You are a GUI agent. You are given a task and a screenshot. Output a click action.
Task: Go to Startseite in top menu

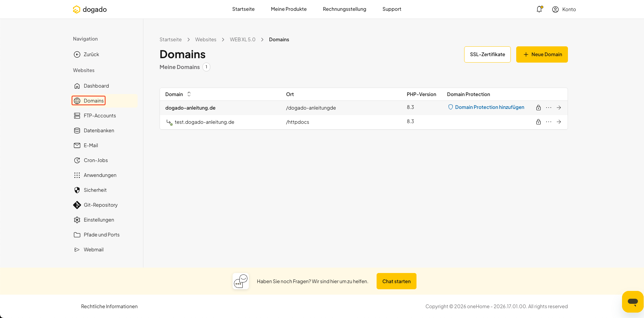(x=243, y=9)
